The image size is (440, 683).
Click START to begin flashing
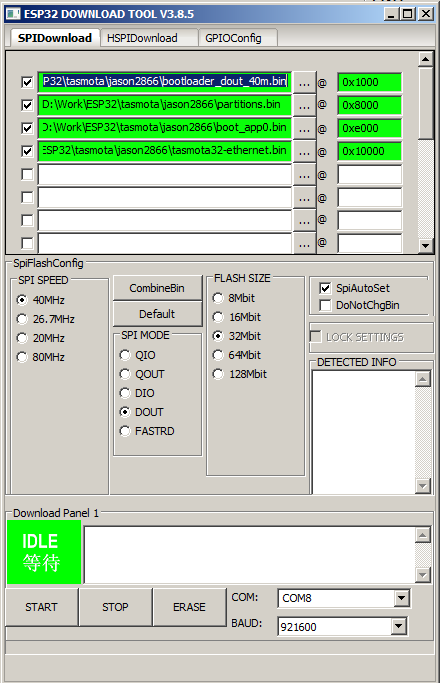41,607
